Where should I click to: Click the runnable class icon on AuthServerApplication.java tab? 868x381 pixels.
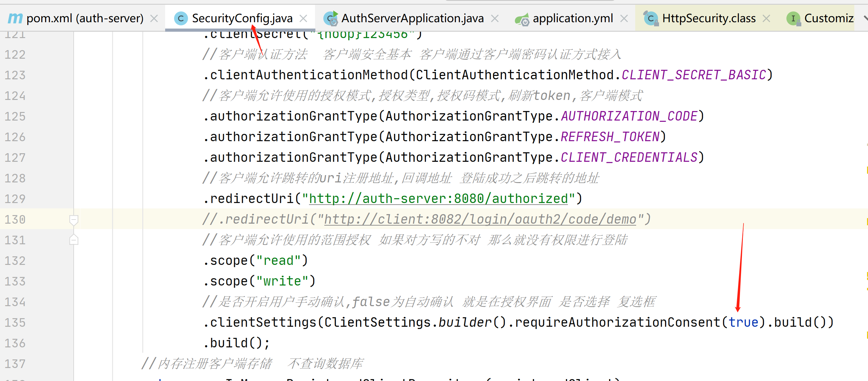330,18
